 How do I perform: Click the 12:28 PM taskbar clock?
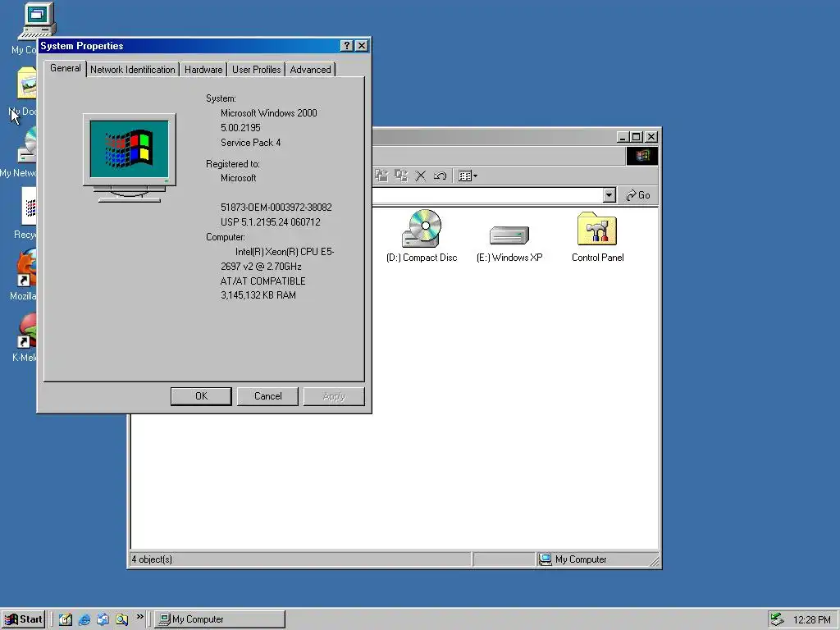coord(811,620)
